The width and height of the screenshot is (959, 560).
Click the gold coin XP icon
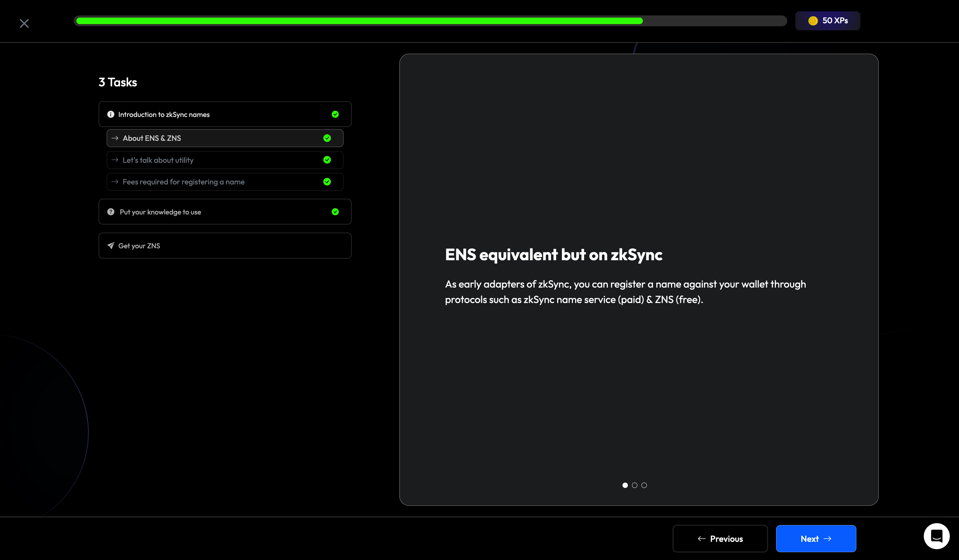pyautogui.click(x=813, y=21)
